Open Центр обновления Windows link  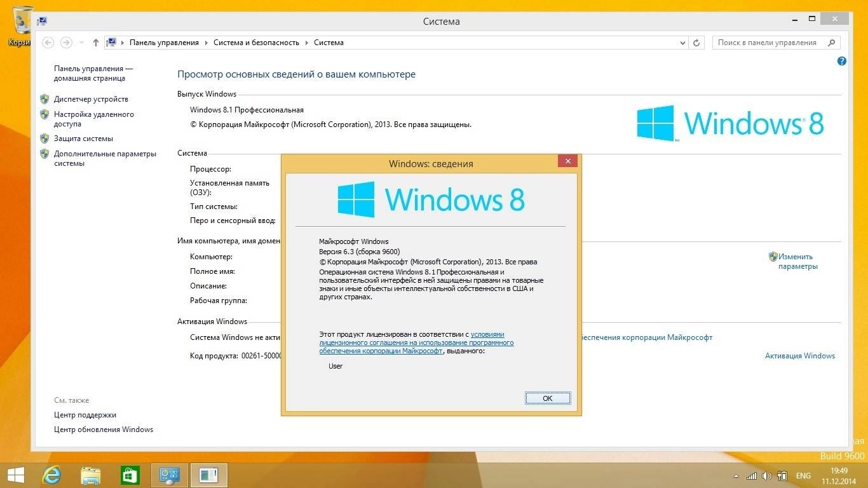tap(104, 430)
